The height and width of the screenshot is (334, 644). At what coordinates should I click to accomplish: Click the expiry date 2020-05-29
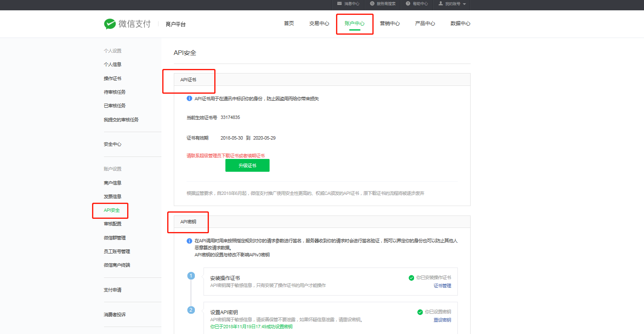click(264, 138)
